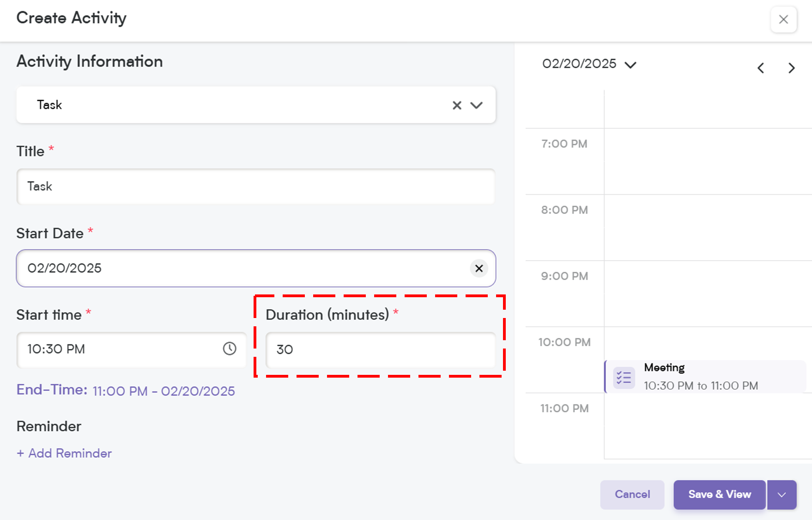
Task: Click the Reminder section label
Action: pyautogui.click(x=49, y=426)
